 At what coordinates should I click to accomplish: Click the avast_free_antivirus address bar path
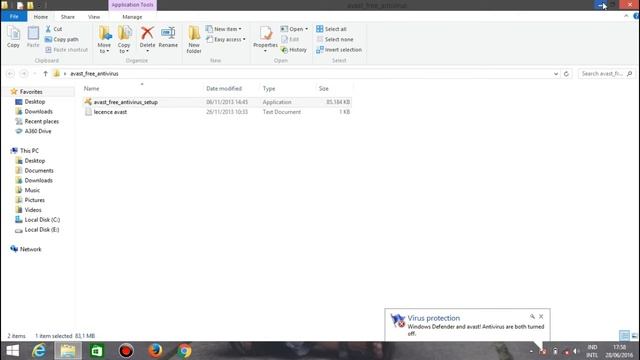tap(94, 73)
